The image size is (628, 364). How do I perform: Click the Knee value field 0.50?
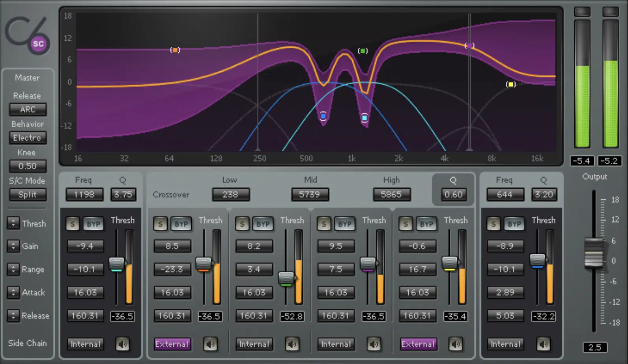pos(28,166)
